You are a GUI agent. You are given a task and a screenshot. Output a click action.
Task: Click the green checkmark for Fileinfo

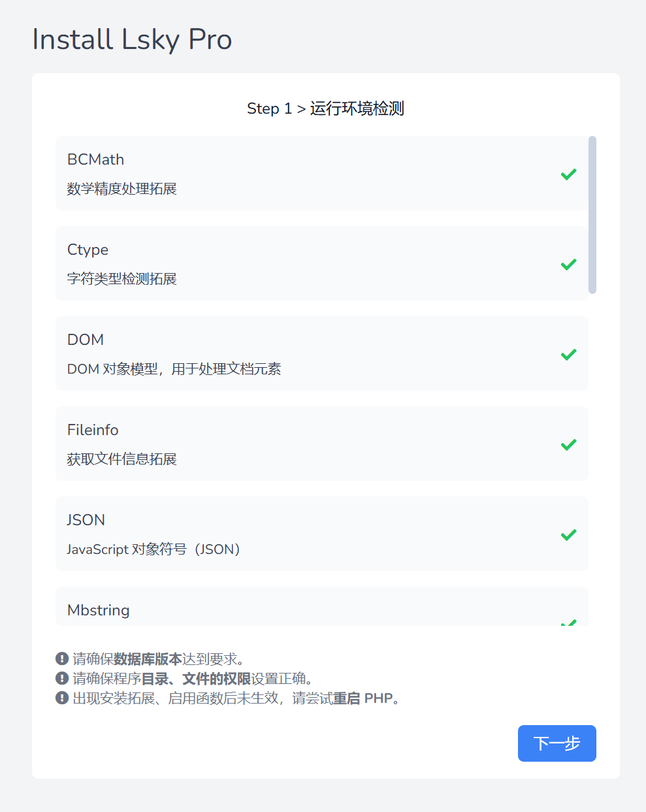pyautogui.click(x=568, y=444)
